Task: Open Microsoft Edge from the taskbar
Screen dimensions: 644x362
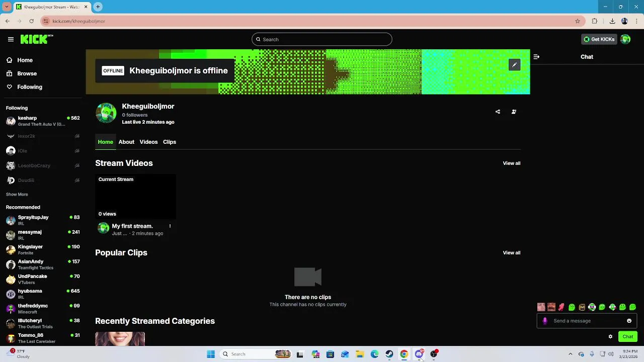Action: [x=374, y=354]
